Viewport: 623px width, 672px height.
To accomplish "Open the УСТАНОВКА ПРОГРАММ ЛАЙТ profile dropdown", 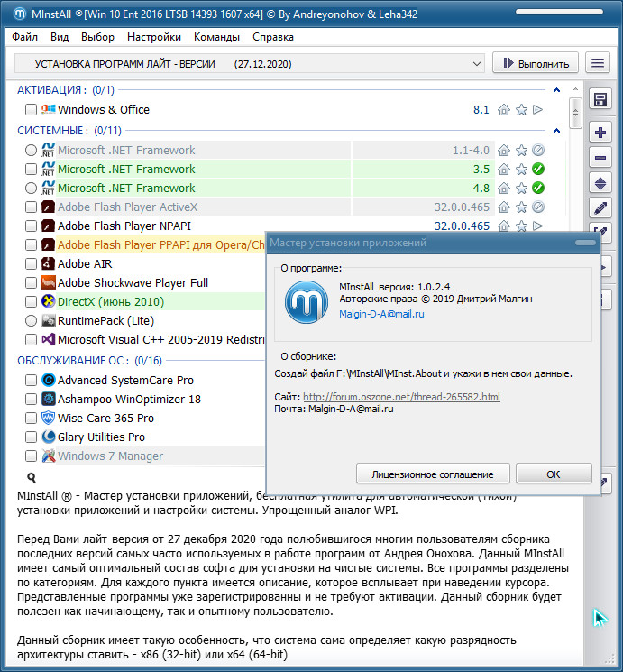I will pyautogui.click(x=250, y=64).
